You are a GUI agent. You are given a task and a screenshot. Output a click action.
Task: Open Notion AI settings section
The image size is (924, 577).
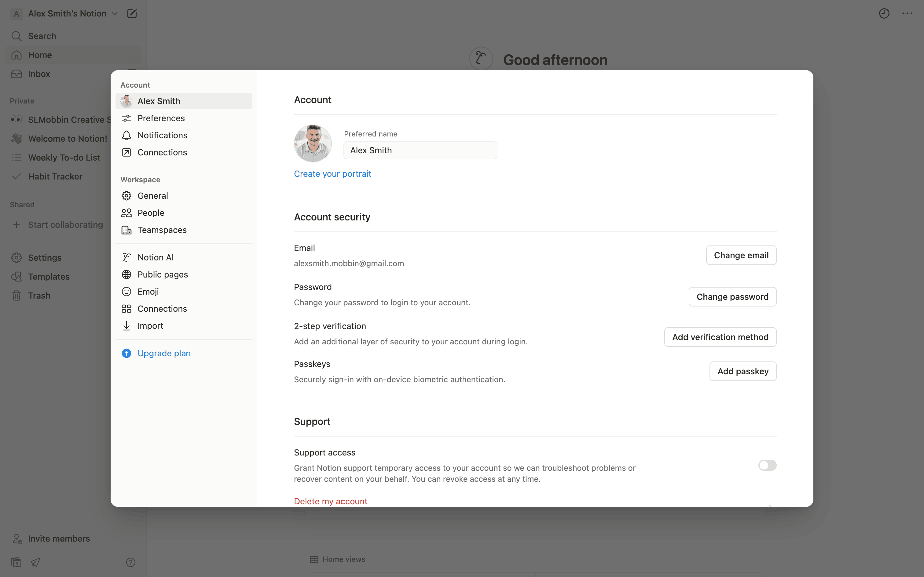[156, 257]
